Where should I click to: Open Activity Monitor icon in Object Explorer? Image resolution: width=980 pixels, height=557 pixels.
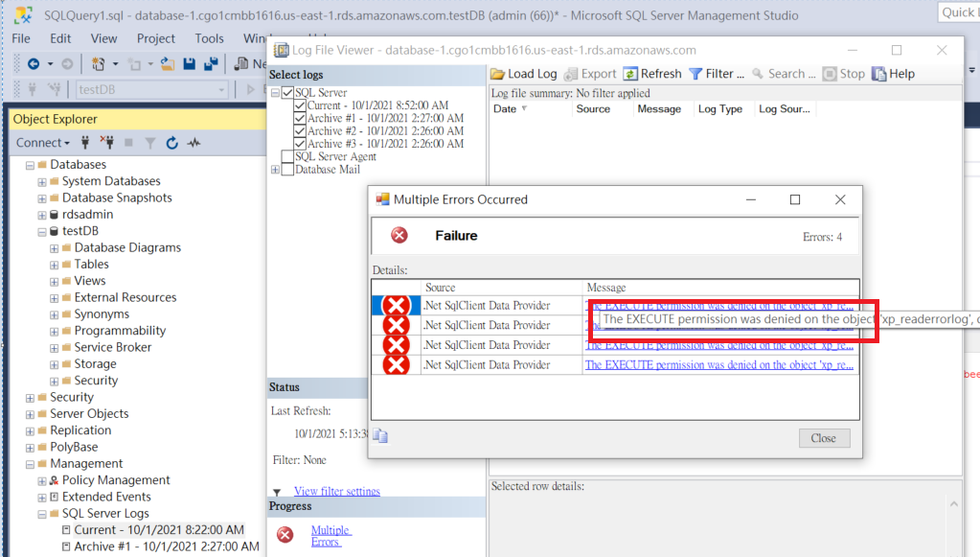[x=194, y=143]
